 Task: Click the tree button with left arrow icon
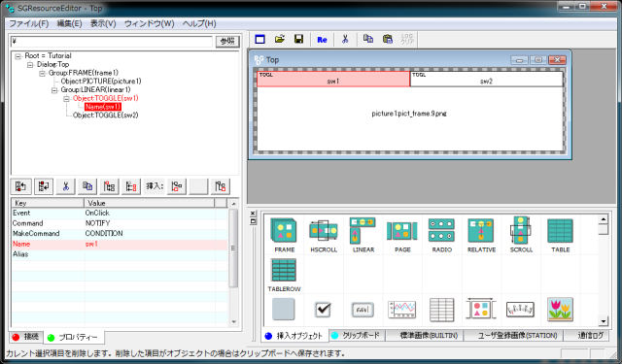pyautogui.click(x=21, y=186)
